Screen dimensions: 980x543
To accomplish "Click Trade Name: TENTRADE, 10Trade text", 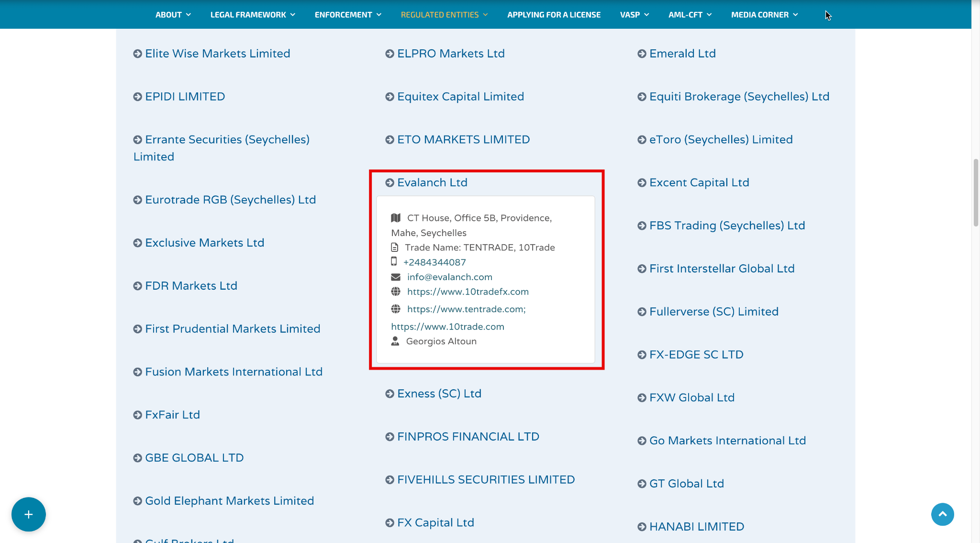I will click(480, 248).
